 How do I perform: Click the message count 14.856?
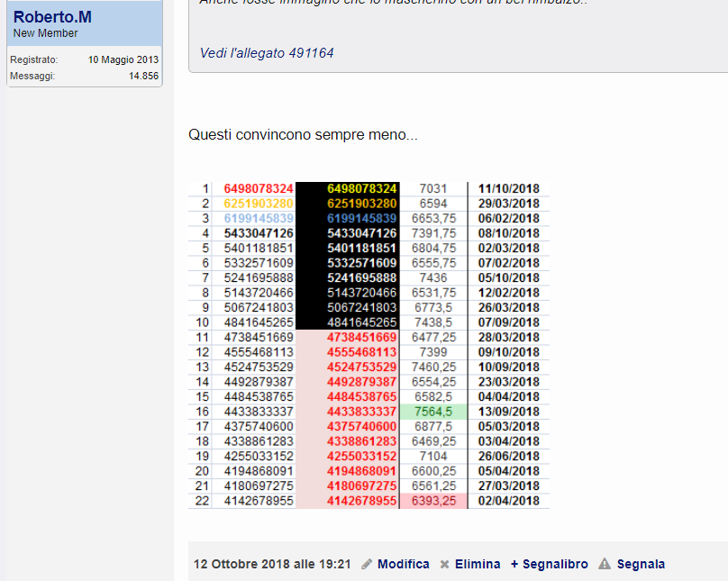[143, 76]
